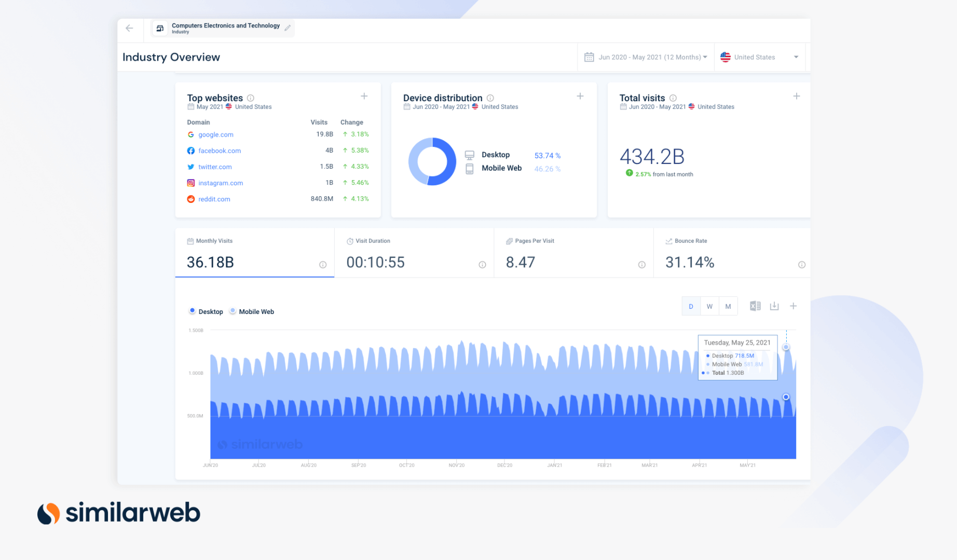Show info for Bounce Rate metric
The image size is (957, 560).
click(802, 265)
